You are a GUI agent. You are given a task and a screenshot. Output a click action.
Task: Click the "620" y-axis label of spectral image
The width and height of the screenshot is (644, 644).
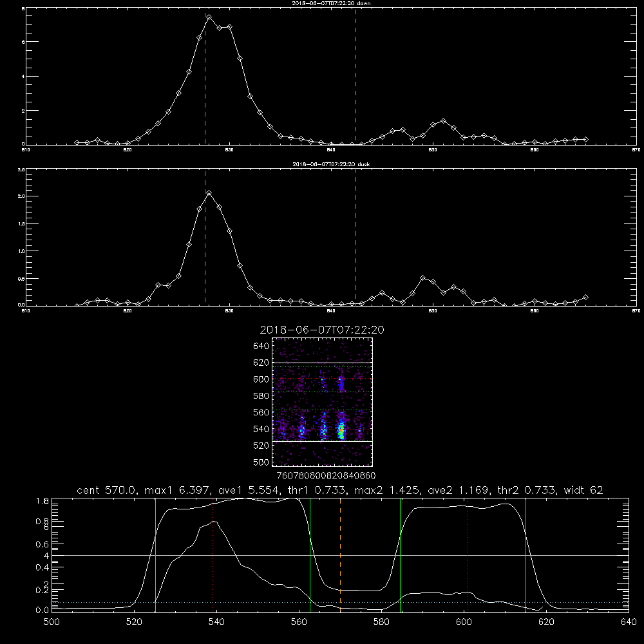pyautogui.click(x=261, y=363)
